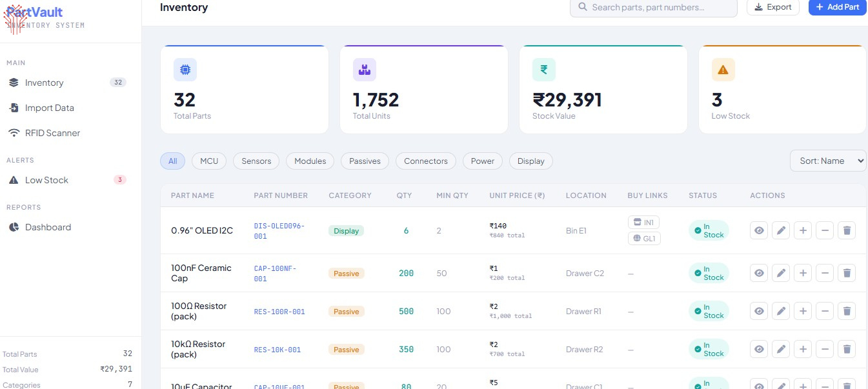Screen dimensions: 868x389
Task: Click the boxes icon on Total Units card
Action: coord(365,70)
